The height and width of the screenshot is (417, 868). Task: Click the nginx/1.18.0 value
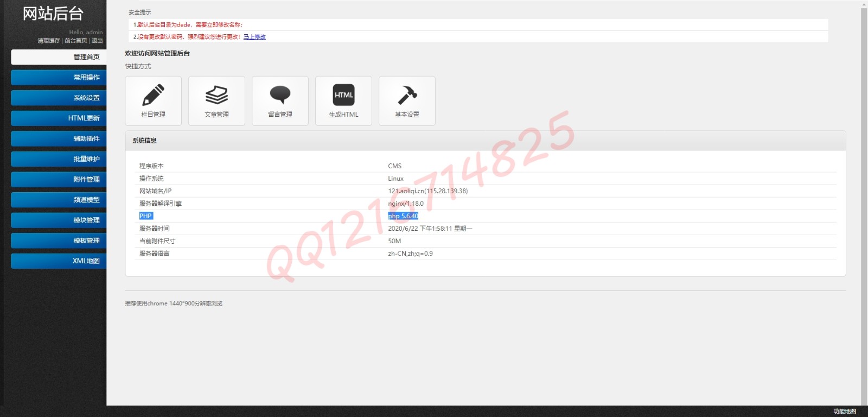point(406,204)
